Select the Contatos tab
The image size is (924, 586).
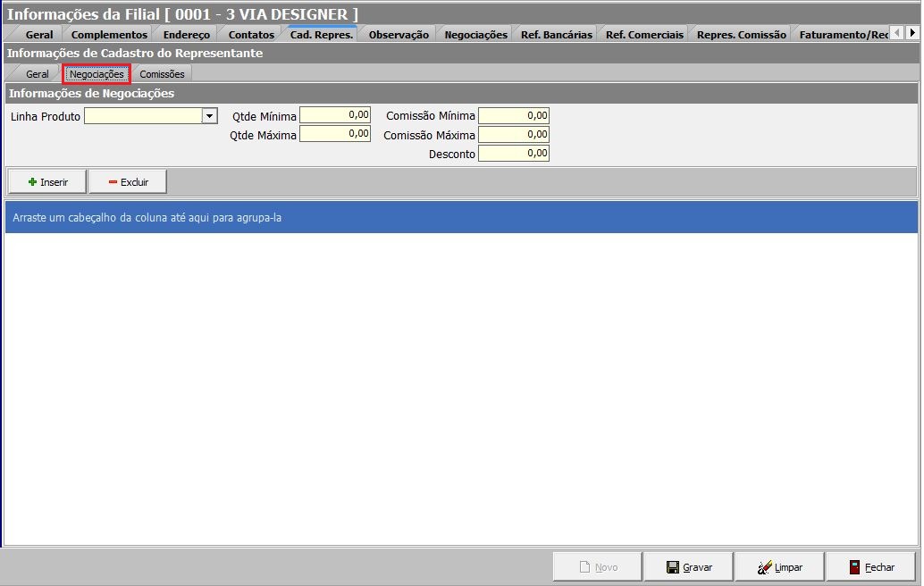tap(251, 35)
